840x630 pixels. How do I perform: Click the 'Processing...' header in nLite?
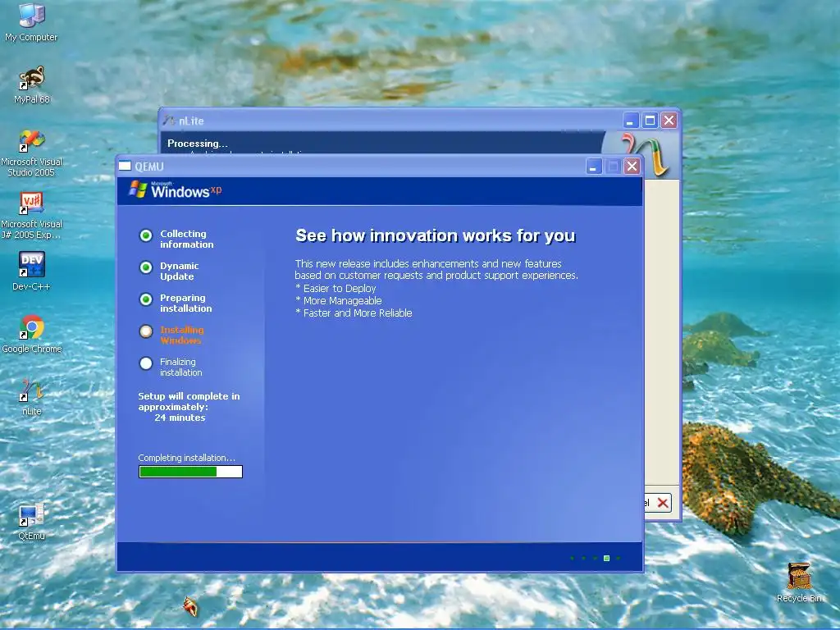(197, 144)
